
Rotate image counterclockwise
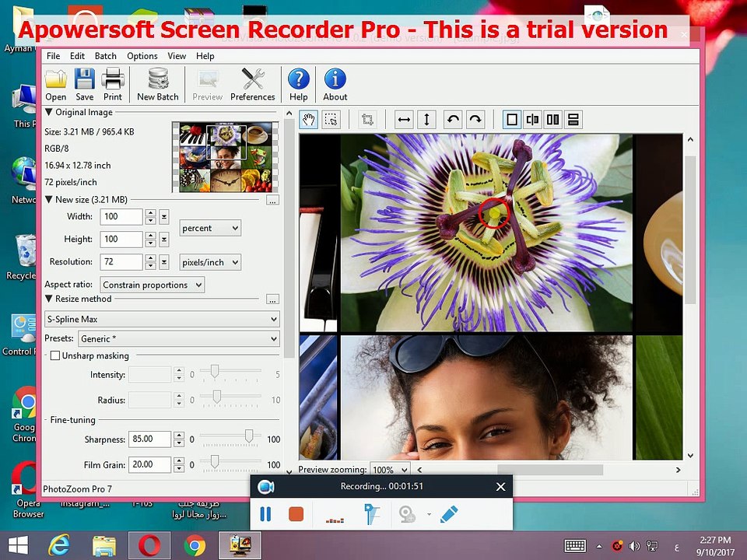click(453, 119)
